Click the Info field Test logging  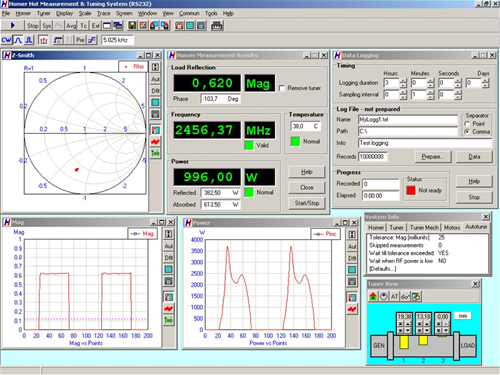(425, 143)
